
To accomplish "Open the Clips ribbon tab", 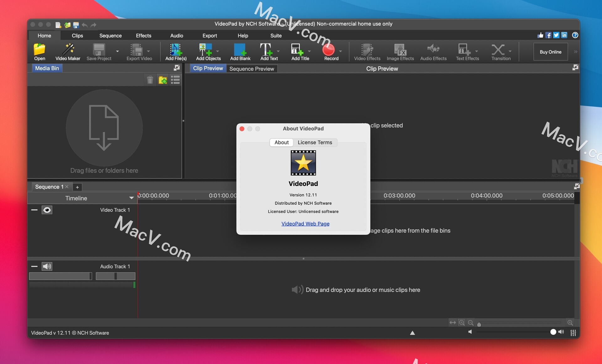I will tap(77, 36).
